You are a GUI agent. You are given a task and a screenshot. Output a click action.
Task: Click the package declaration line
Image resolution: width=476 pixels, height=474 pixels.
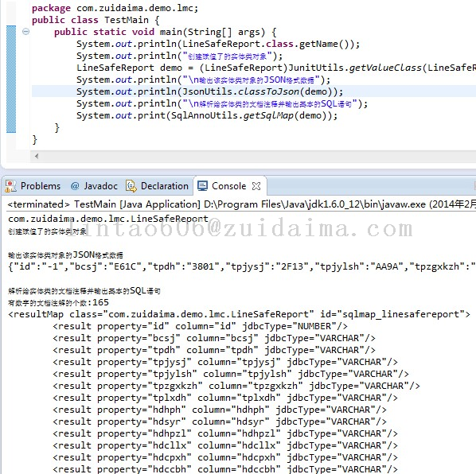tap(115, 8)
